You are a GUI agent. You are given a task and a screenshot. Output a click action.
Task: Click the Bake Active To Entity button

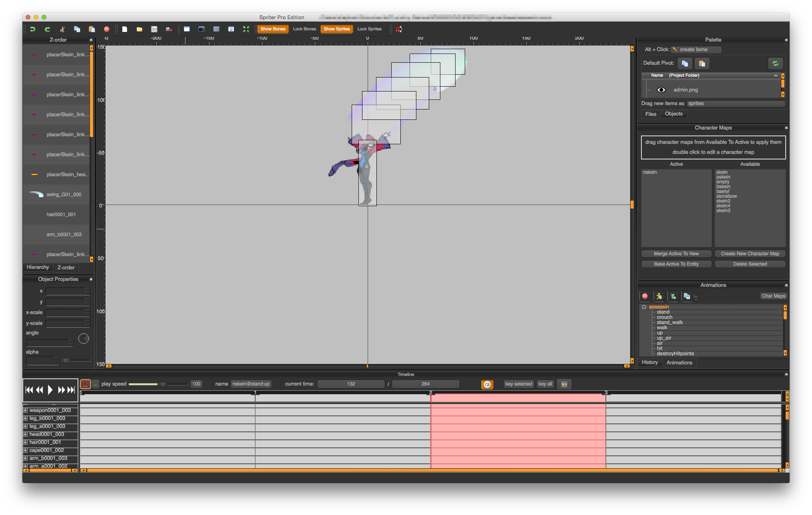tap(676, 264)
